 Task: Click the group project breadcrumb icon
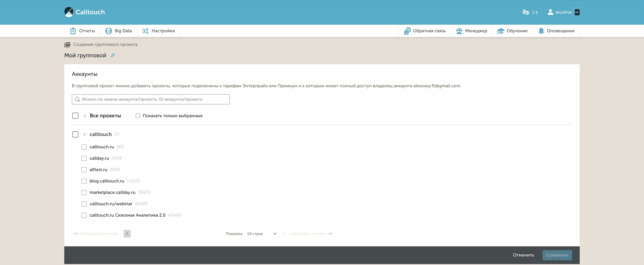coord(67,45)
